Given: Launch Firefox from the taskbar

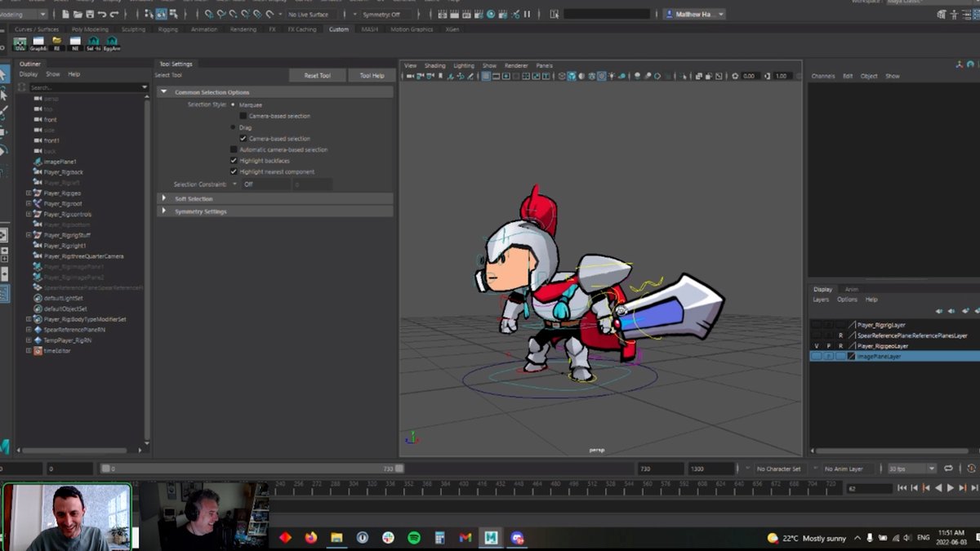Looking at the screenshot, I should coord(310,538).
